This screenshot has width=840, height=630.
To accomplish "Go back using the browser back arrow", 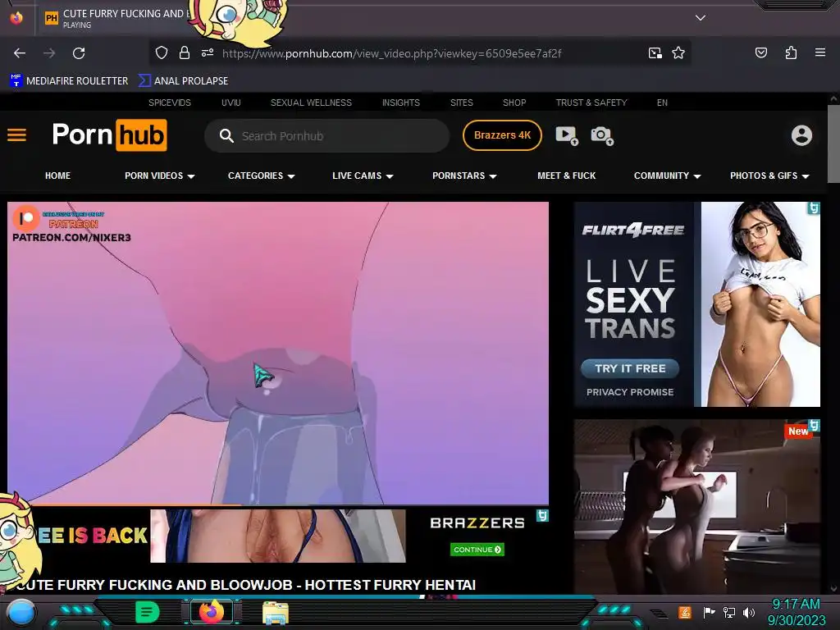I will click(20, 53).
